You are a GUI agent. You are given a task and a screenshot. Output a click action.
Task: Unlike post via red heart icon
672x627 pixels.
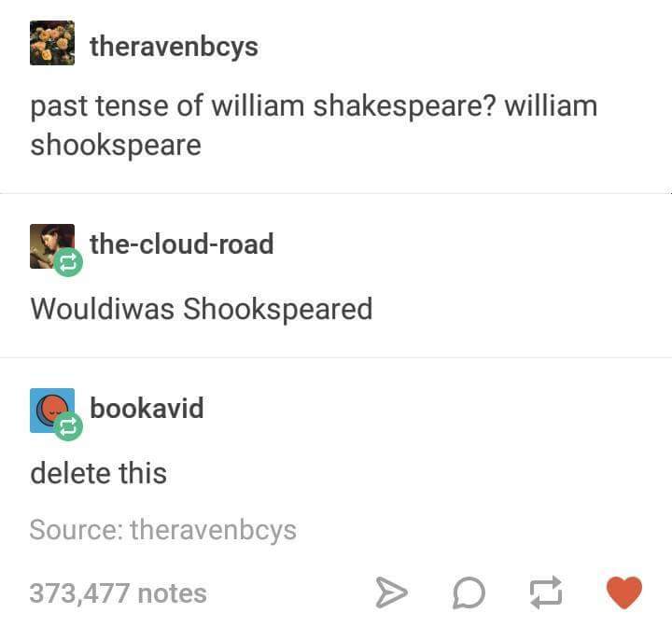624,592
